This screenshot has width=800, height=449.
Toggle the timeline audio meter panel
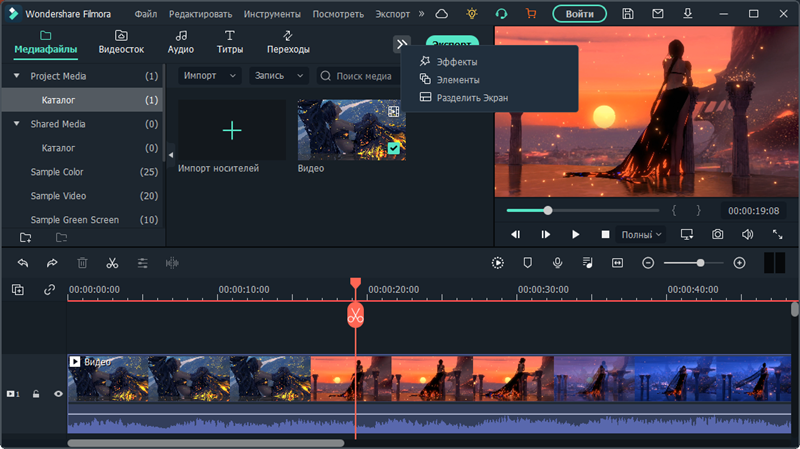(x=774, y=263)
